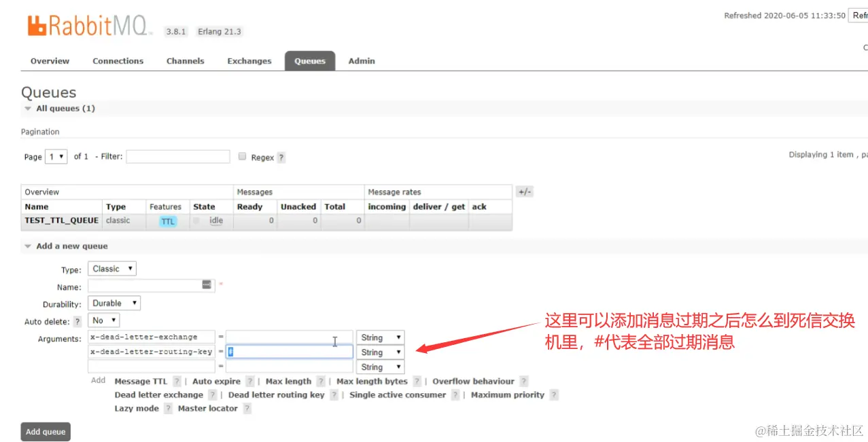
Task: Sort queues by Total column
Action: [335, 207]
